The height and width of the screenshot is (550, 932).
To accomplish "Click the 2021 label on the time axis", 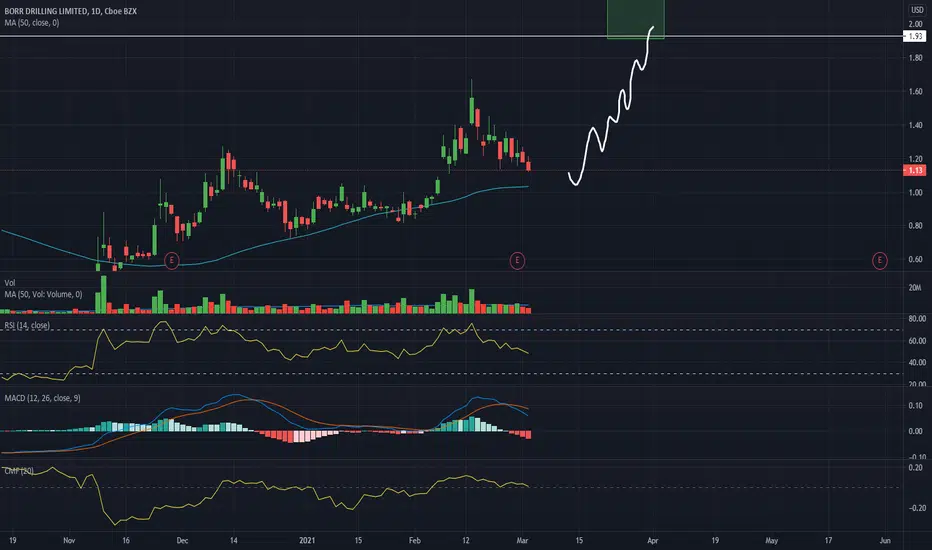I will click(307, 540).
